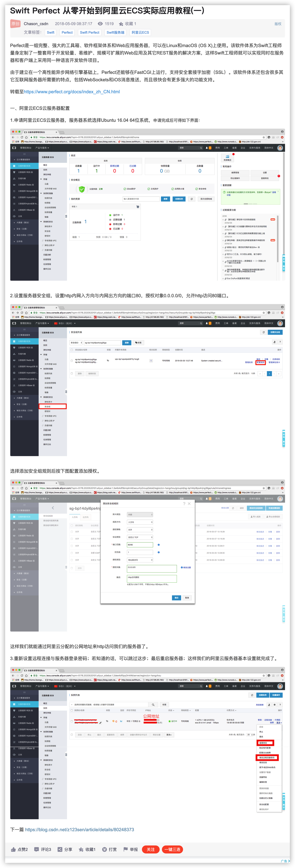The width and height of the screenshot is (295, 868).
Task: Open the Swift article tag
Action: (x=51, y=33)
